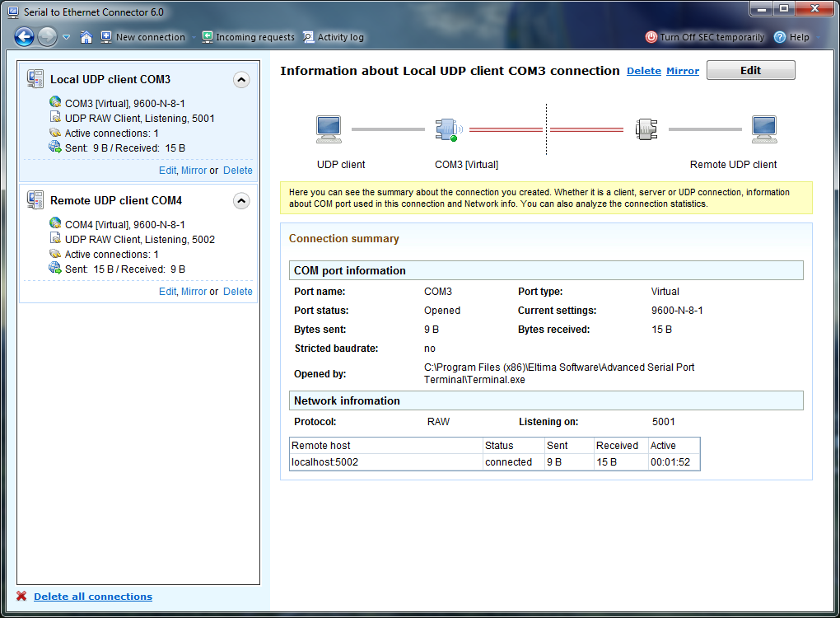Collapse the Local UDP client COM3 panel

[x=241, y=80]
